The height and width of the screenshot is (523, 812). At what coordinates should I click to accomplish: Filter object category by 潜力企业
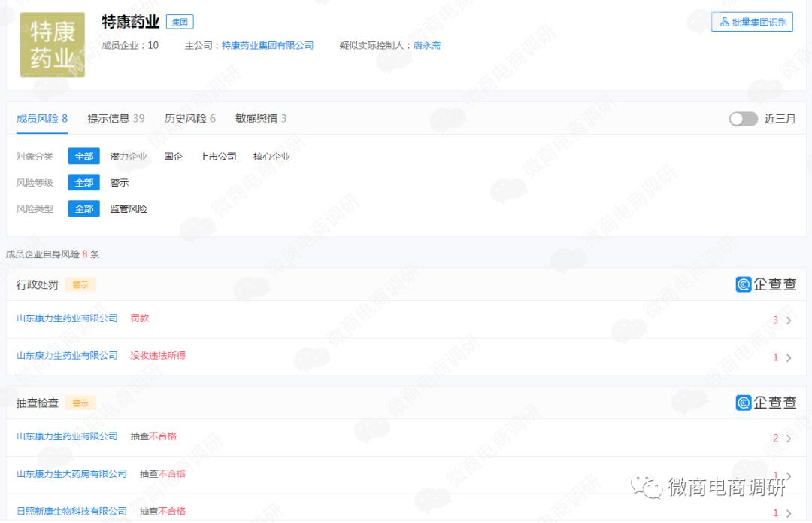tap(129, 157)
